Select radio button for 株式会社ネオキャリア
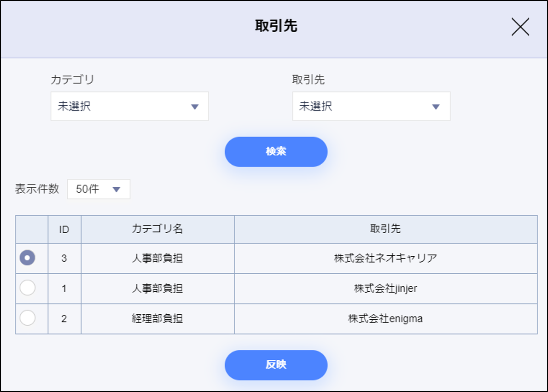Image resolution: width=548 pixels, height=392 pixels. (28, 258)
